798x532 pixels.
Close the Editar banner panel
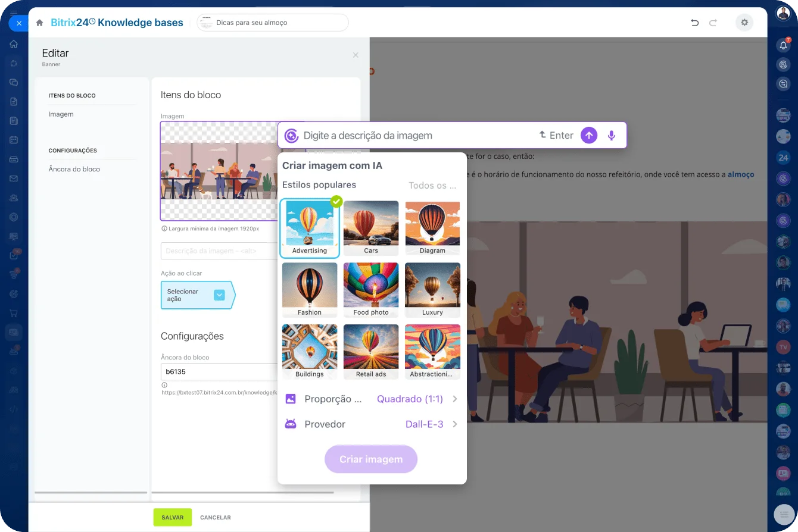click(356, 55)
